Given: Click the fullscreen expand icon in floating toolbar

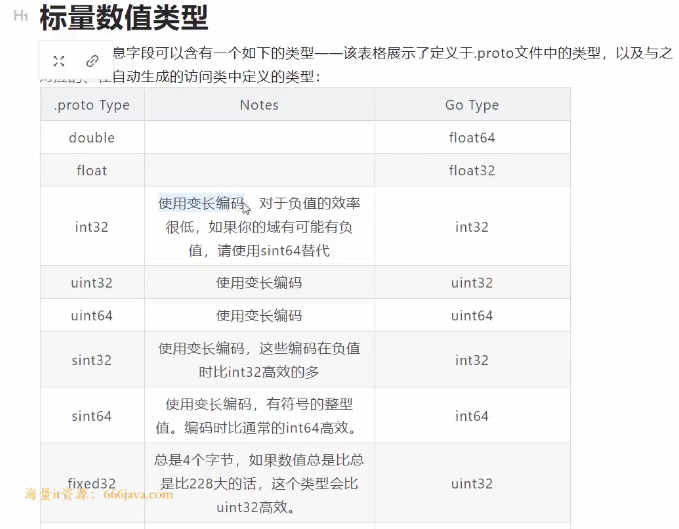Looking at the screenshot, I should coord(59,61).
